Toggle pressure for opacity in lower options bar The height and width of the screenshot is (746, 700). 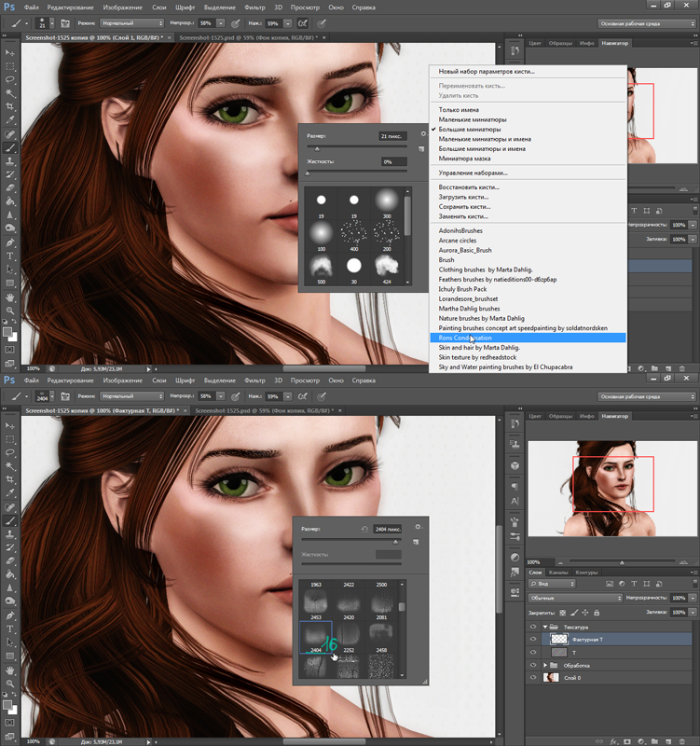[x=235, y=396]
